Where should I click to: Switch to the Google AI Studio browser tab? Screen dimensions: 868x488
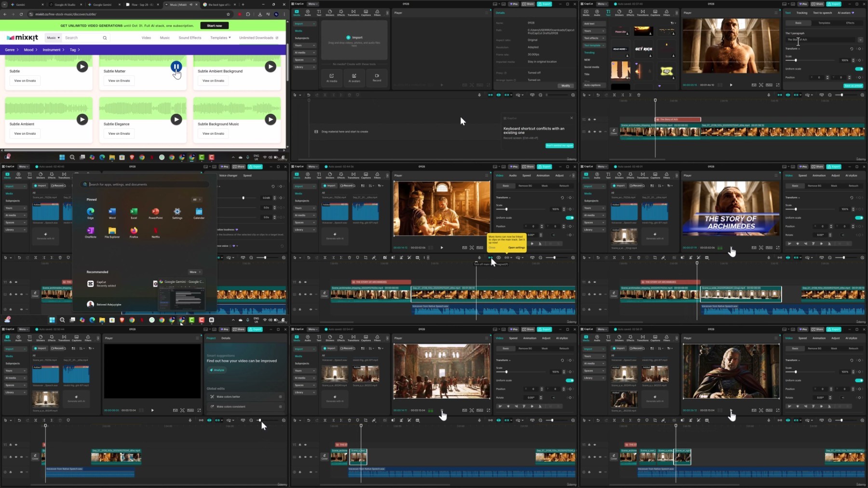[x=65, y=4]
